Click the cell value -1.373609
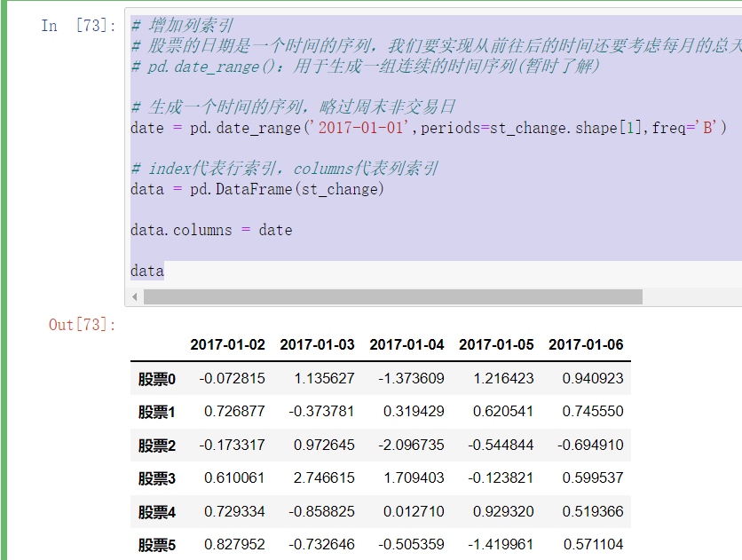 [411, 378]
